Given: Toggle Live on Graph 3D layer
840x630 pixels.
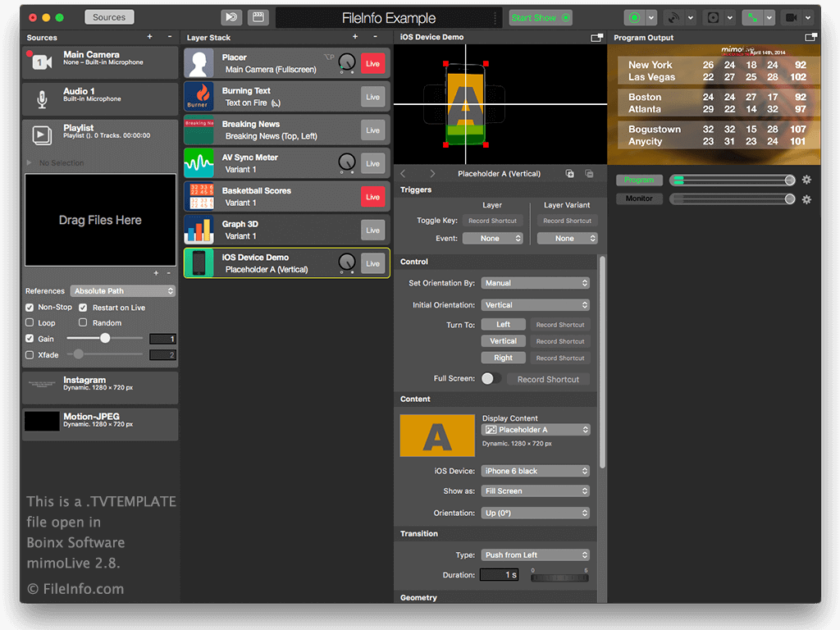Looking at the screenshot, I should pos(373,231).
